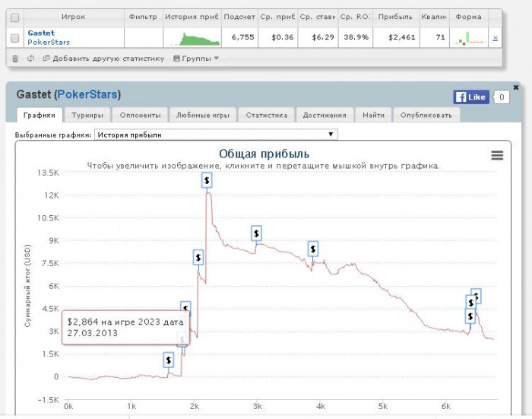Click the dollar marker just above zero line
The height and width of the screenshot is (419, 532).
click(169, 360)
